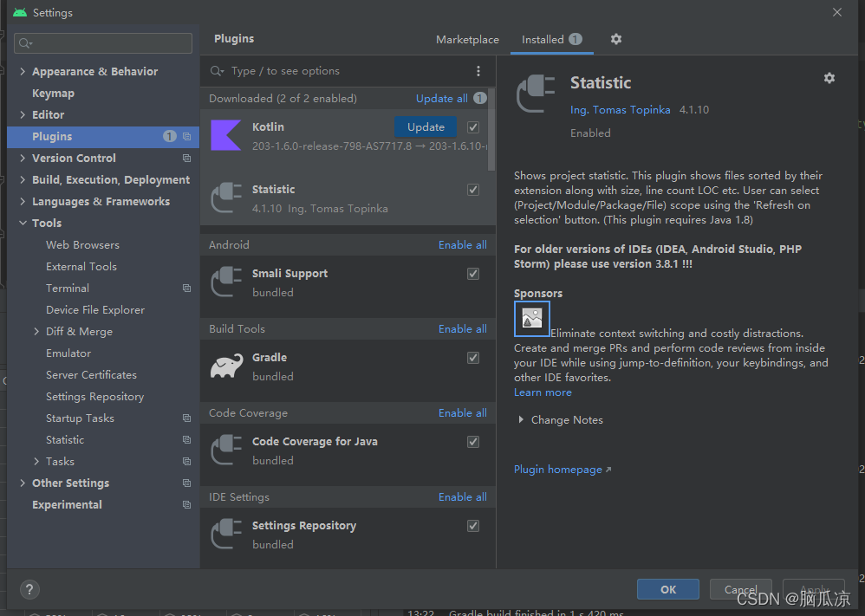This screenshot has height=616, width=865.
Task: Expand Appearance & Behavior settings group
Action: pyautogui.click(x=23, y=71)
